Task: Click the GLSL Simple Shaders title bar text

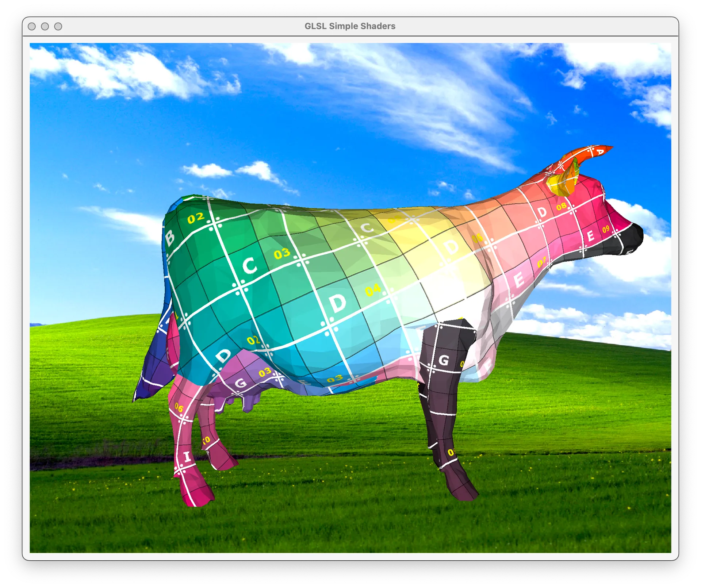Action: point(350,26)
